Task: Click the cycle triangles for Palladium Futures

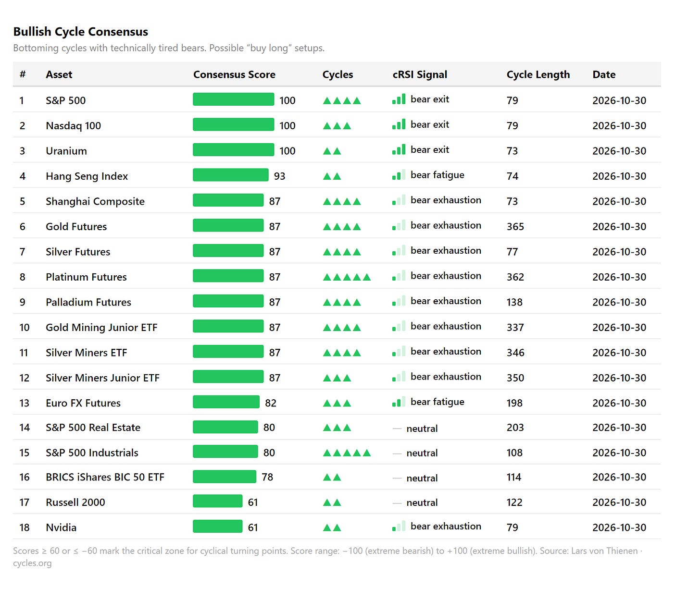Action: tap(342, 303)
